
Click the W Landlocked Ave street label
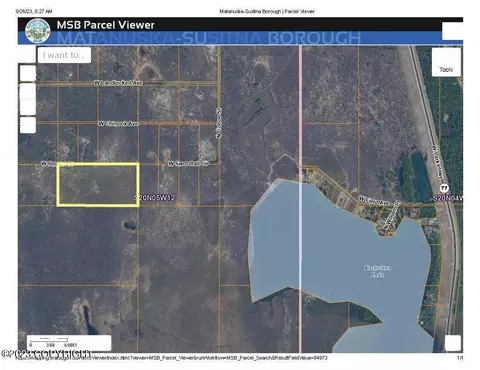(118, 83)
